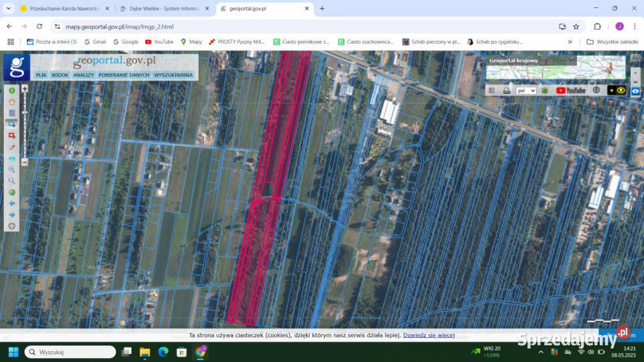The width and height of the screenshot is (644, 362).
Task: Click the zoom-in magnifier tool
Action: click(11, 170)
